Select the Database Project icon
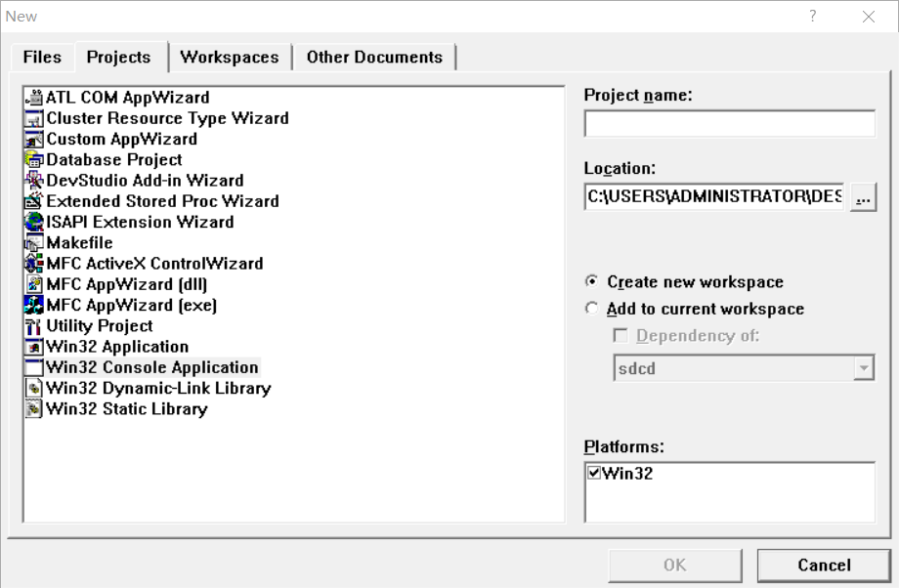 click(x=34, y=159)
